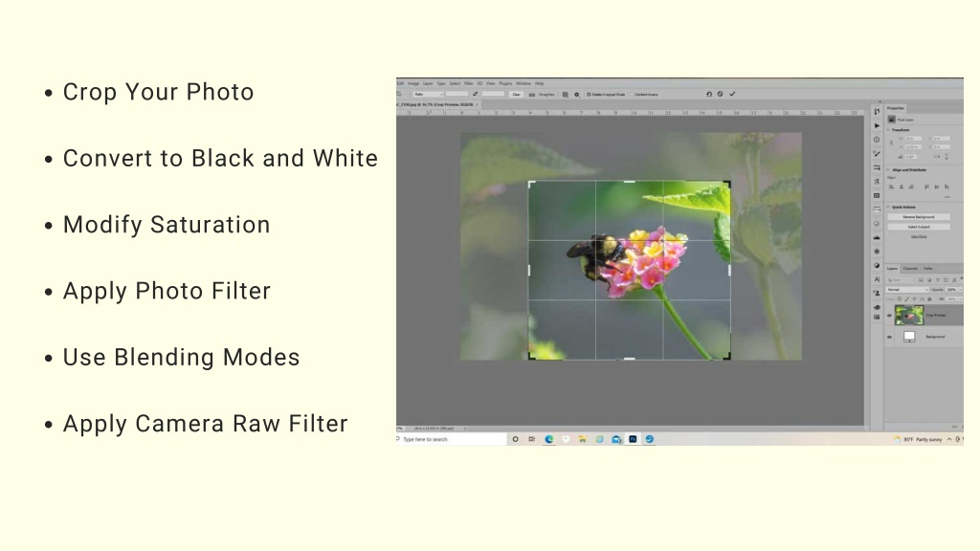Screen dimensions: 980x551
Task: Click the View More link
Action: pos(919,236)
